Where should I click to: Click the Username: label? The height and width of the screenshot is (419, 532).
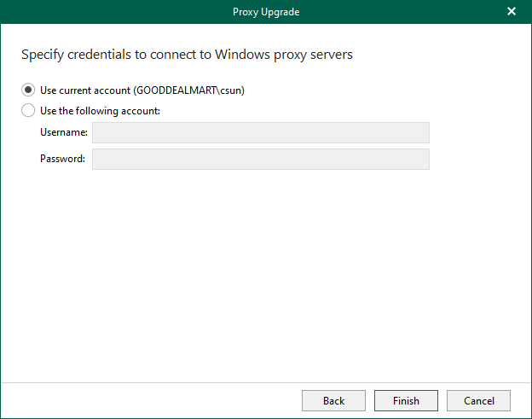click(64, 132)
